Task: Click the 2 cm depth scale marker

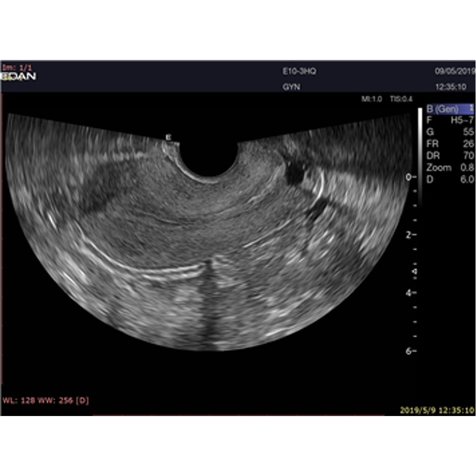Action: pos(411,235)
